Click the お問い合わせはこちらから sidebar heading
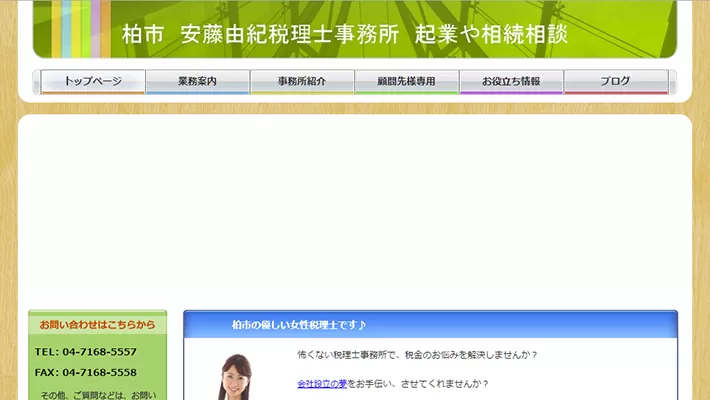 pyautogui.click(x=97, y=325)
